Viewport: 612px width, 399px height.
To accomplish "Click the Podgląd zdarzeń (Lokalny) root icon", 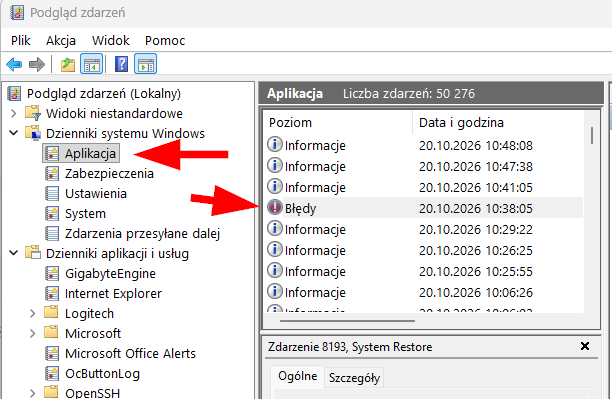I will (x=14, y=94).
